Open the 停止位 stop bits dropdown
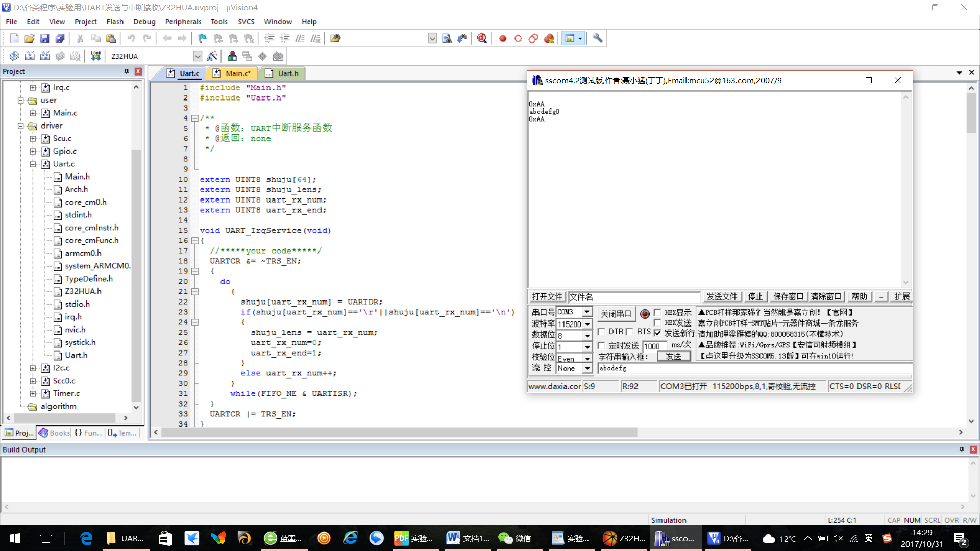Viewport: 980px width, 551px height. 587,347
